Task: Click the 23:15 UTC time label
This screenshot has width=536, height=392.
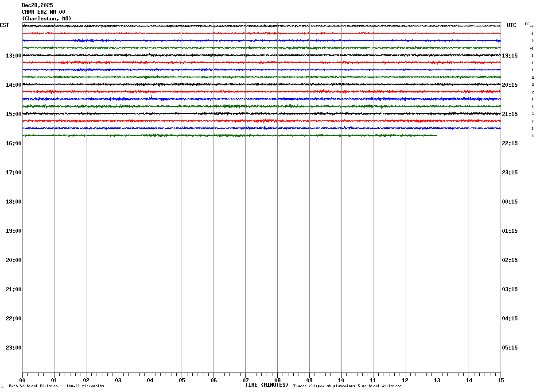Action: 509,173
